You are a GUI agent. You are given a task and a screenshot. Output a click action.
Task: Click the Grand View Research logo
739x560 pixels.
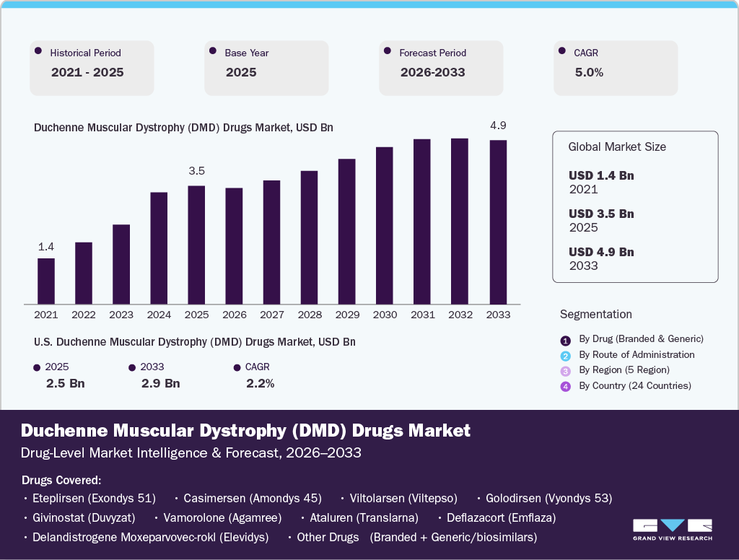672,530
